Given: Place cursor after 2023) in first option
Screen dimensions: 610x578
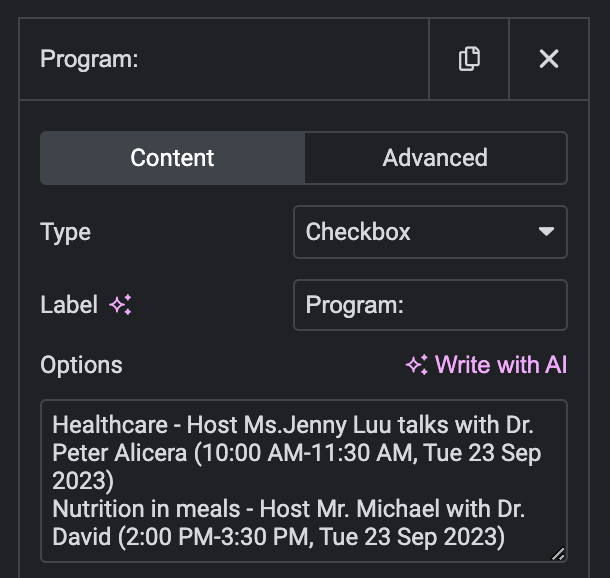Looking at the screenshot, I should [x=115, y=481].
